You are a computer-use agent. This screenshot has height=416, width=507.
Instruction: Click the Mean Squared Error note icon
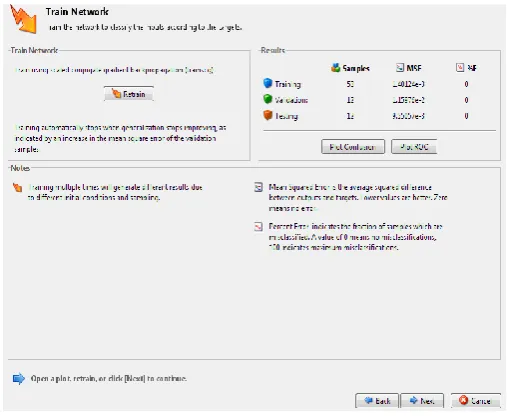pyautogui.click(x=258, y=187)
